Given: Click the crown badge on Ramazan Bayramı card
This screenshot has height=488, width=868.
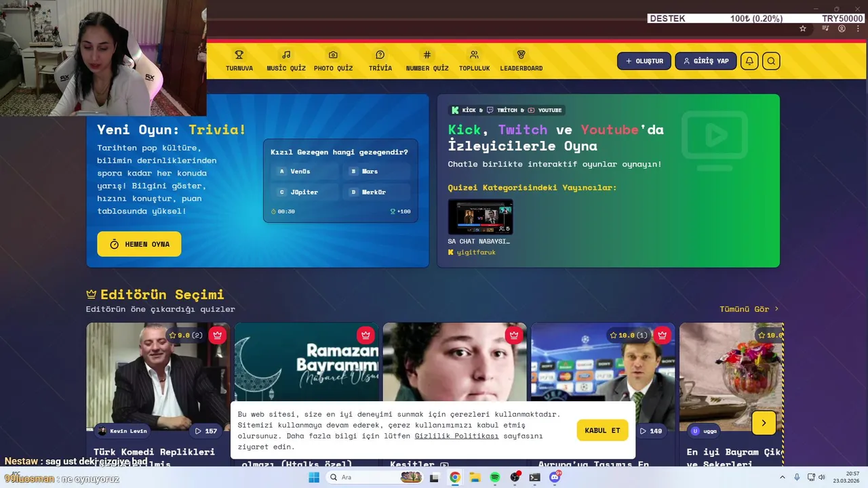Looking at the screenshot, I should (x=366, y=335).
